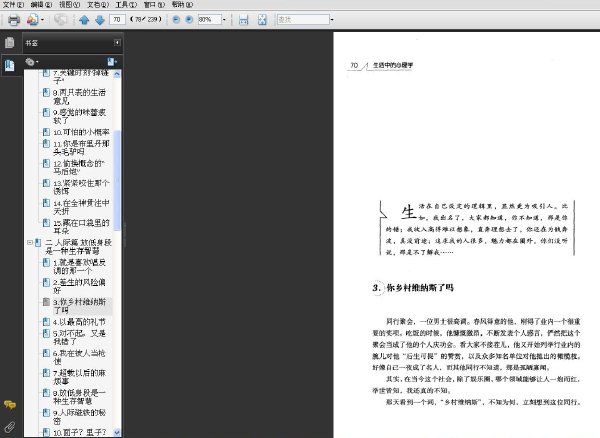Image resolution: width=600 pixels, height=438 pixels.
Task: Click bookmark page icon beside 4.以最高的礼节
Action: [46, 321]
